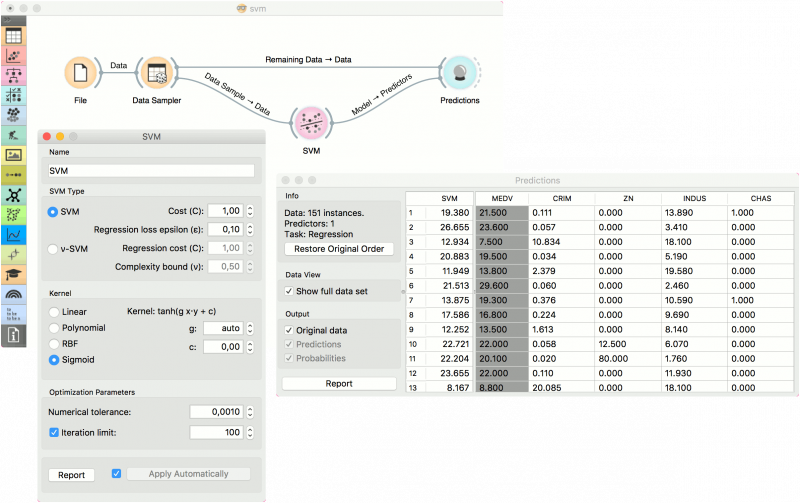Click the info icon at sidebar bottom
Image resolution: width=800 pixels, height=503 pixels.
click(x=14, y=336)
